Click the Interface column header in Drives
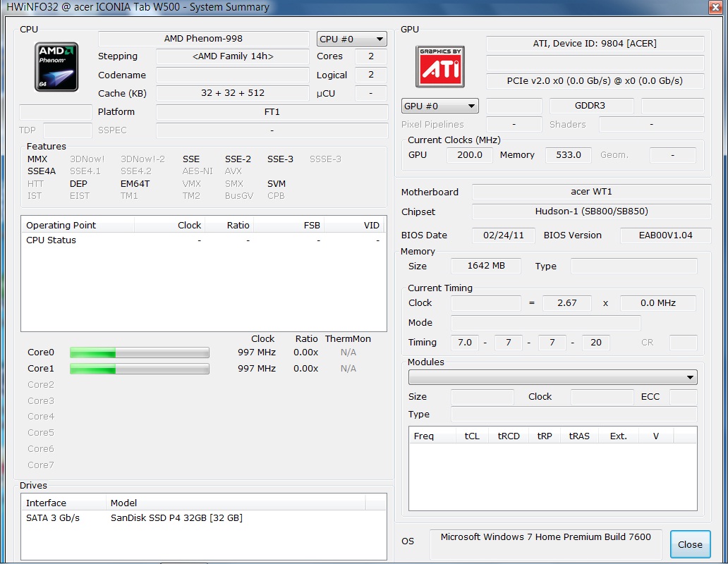Viewport: 728px width, 564px height. click(x=64, y=503)
